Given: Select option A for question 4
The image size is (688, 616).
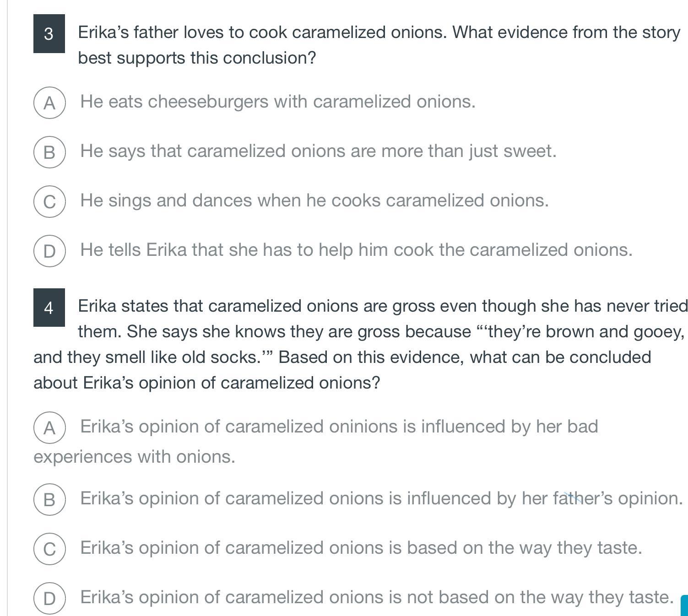Looking at the screenshot, I should tap(49, 428).
